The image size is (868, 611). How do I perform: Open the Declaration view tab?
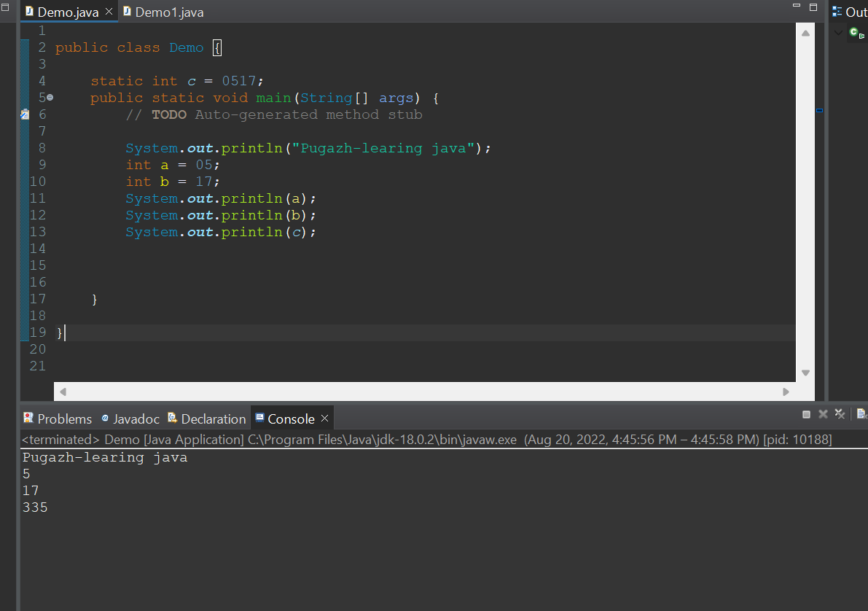point(207,419)
